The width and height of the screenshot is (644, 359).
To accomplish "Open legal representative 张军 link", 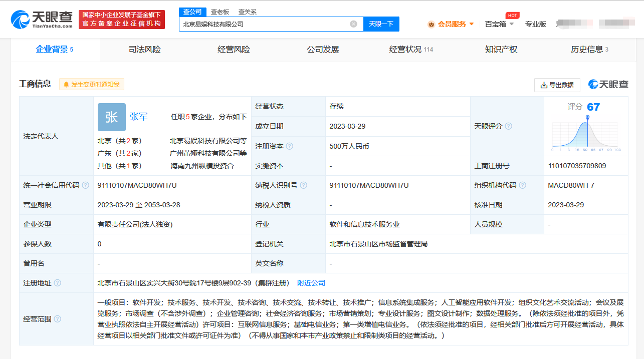I will click(138, 117).
